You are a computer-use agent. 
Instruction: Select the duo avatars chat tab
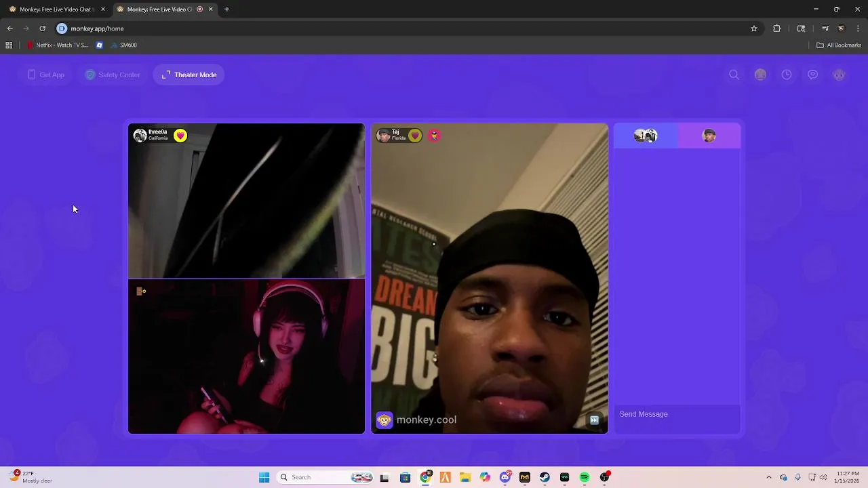646,136
